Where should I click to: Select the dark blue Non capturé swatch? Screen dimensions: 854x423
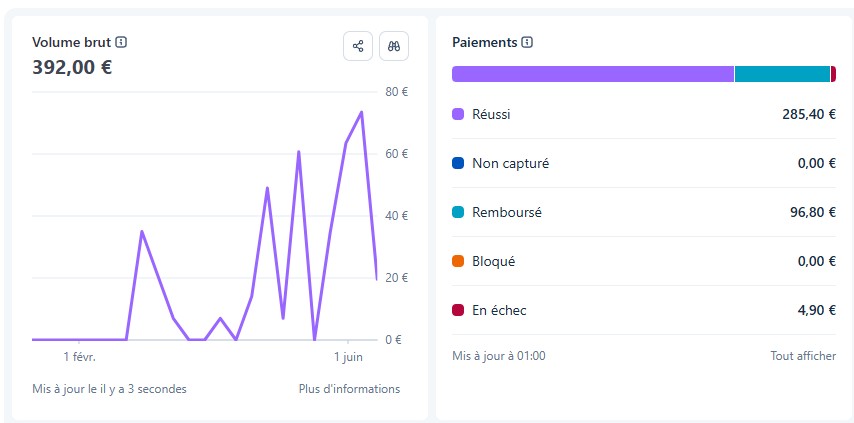click(x=458, y=163)
